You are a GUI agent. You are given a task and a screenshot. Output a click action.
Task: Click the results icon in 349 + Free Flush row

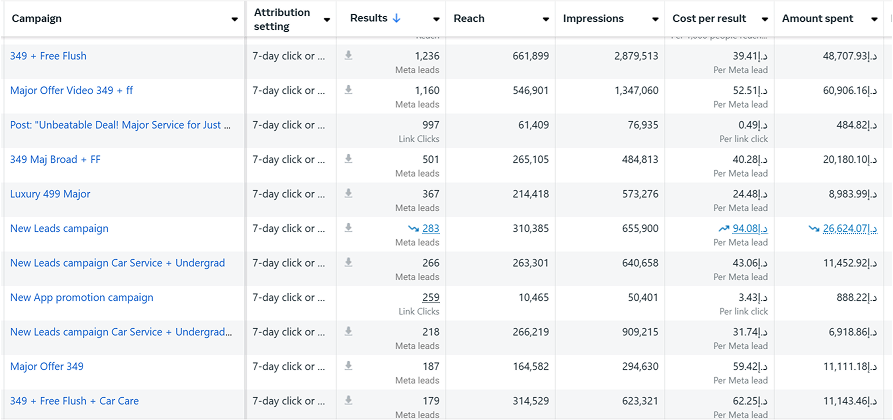pyautogui.click(x=348, y=56)
